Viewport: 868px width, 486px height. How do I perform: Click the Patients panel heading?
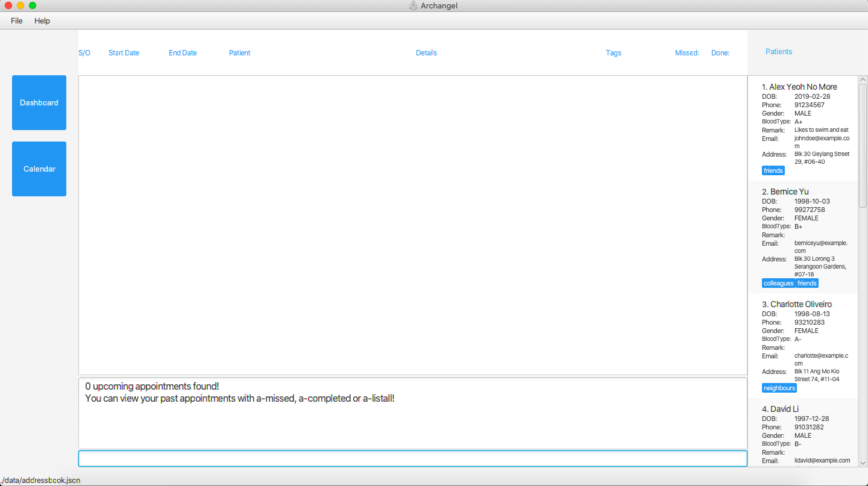(779, 52)
